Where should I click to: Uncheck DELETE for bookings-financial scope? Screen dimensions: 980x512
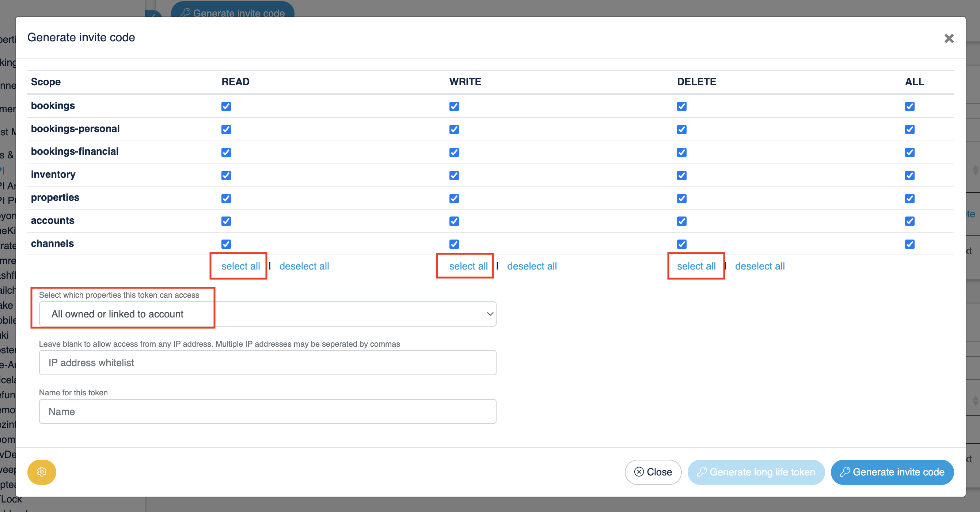pos(682,152)
